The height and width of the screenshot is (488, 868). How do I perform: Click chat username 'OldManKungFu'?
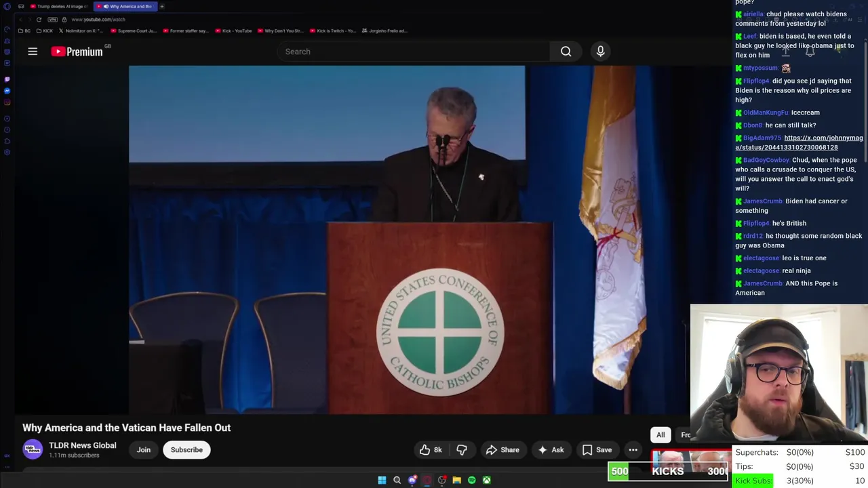766,113
